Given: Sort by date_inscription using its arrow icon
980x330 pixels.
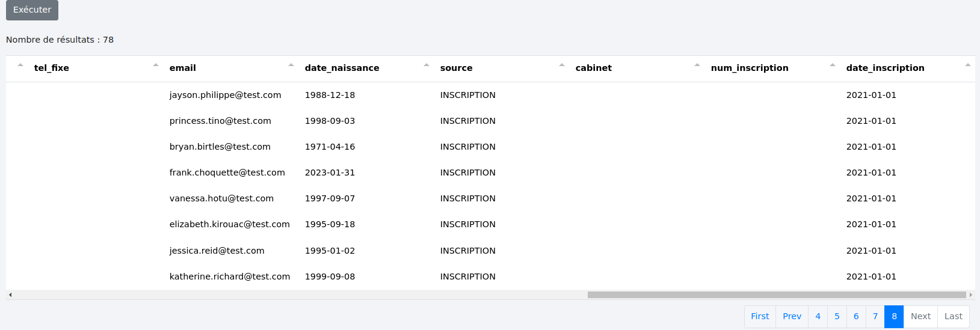Looking at the screenshot, I should tap(968, 65).
